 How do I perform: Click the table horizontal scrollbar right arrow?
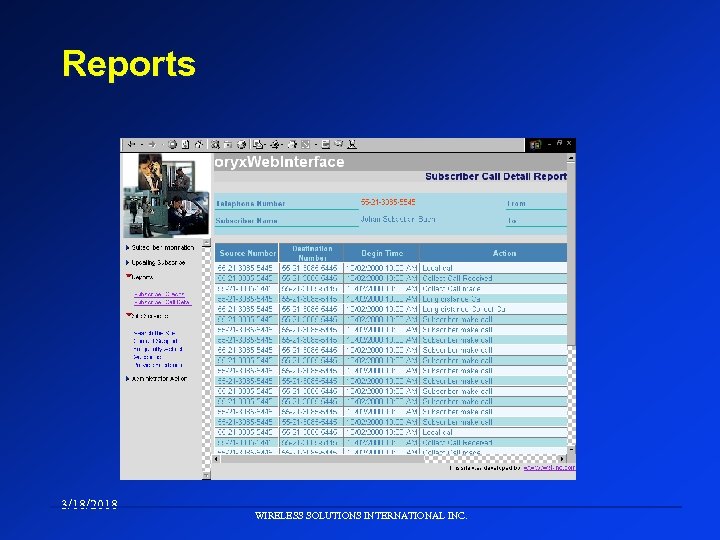(562, 459)
